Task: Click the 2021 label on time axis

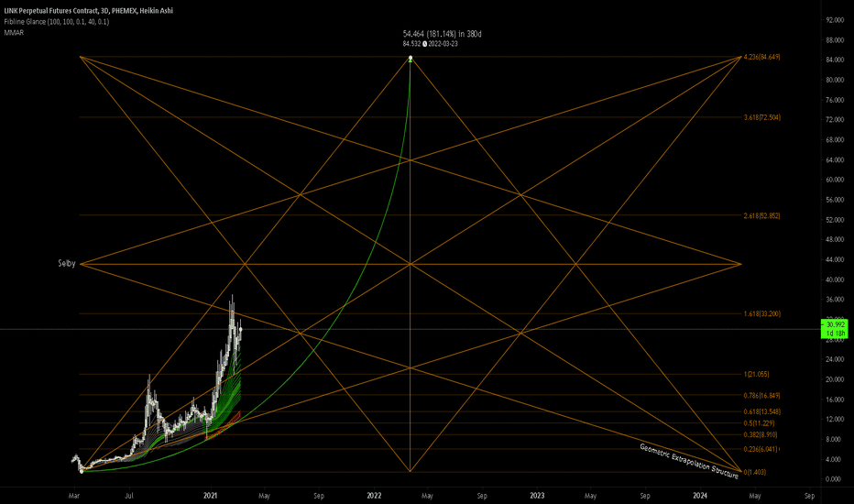Action: click(210, 496)
